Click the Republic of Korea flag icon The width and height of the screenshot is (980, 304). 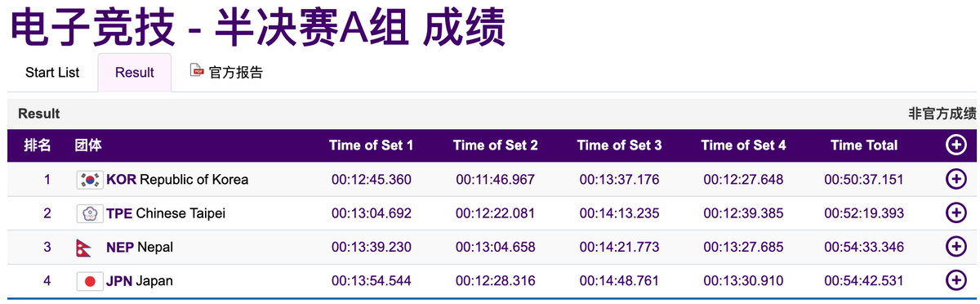click(x=89, y=180)
